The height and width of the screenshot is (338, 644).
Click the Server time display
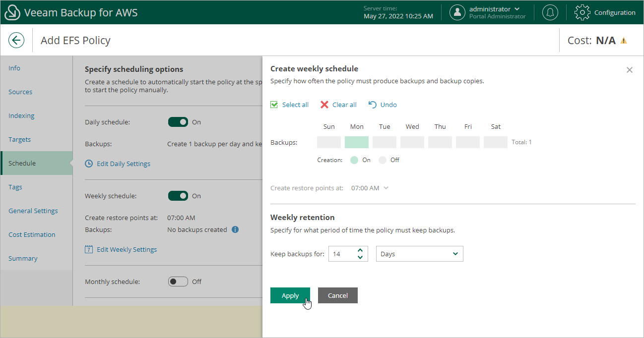tap(398, 12)
